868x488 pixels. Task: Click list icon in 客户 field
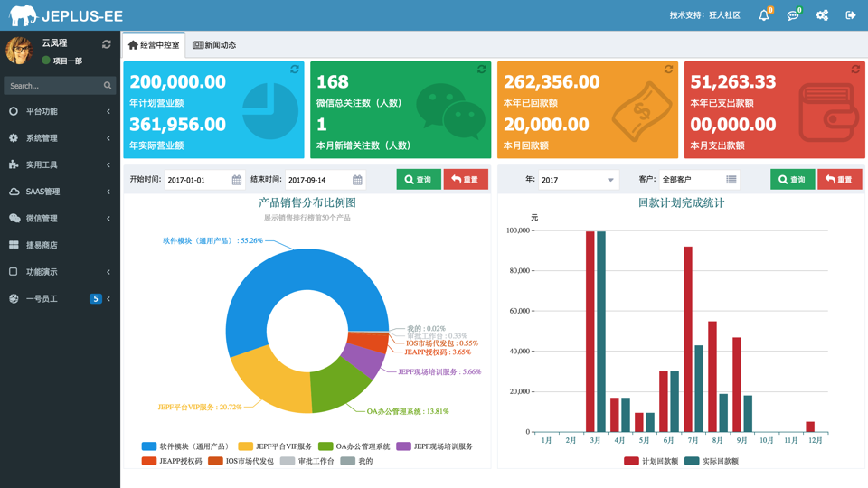731,180
